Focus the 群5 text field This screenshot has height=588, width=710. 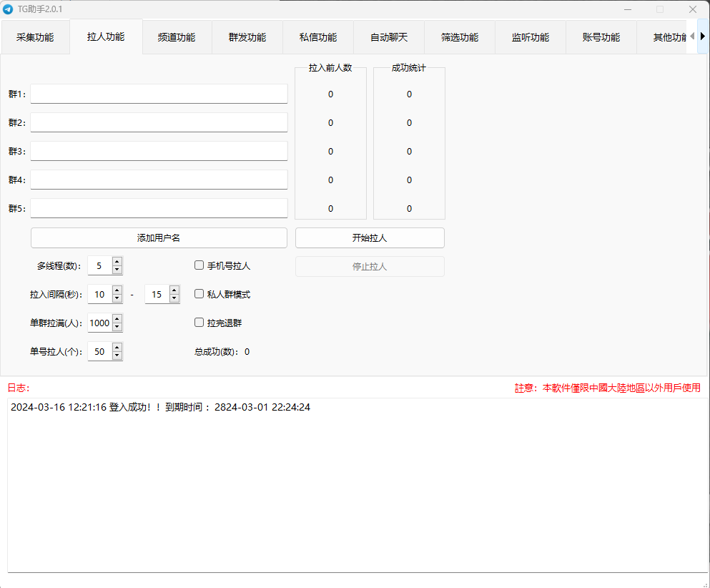click(159, 208)
